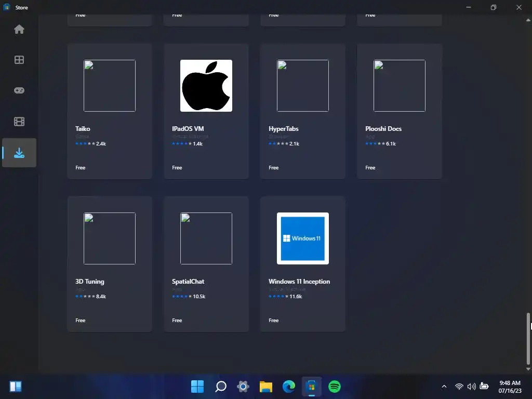The image size is (532, 399).
Task: Click the HyperTabs title text
Action: tap(284, 129)
